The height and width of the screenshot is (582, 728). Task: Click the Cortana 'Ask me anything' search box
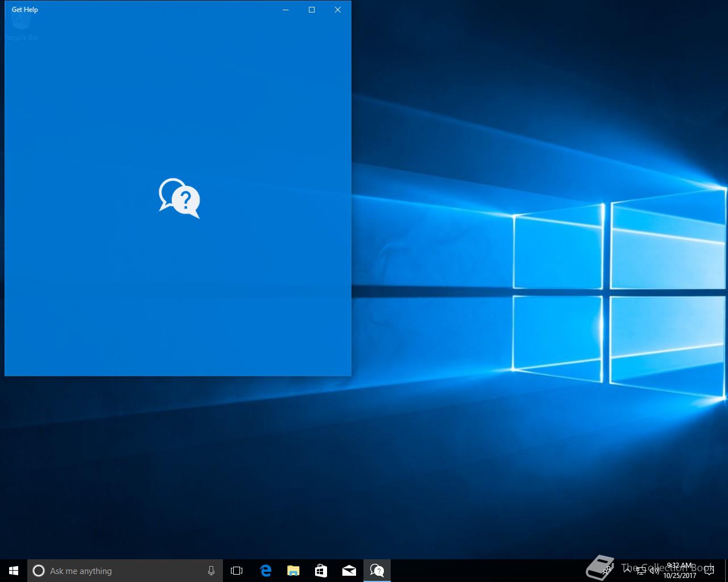click(125, 571)
